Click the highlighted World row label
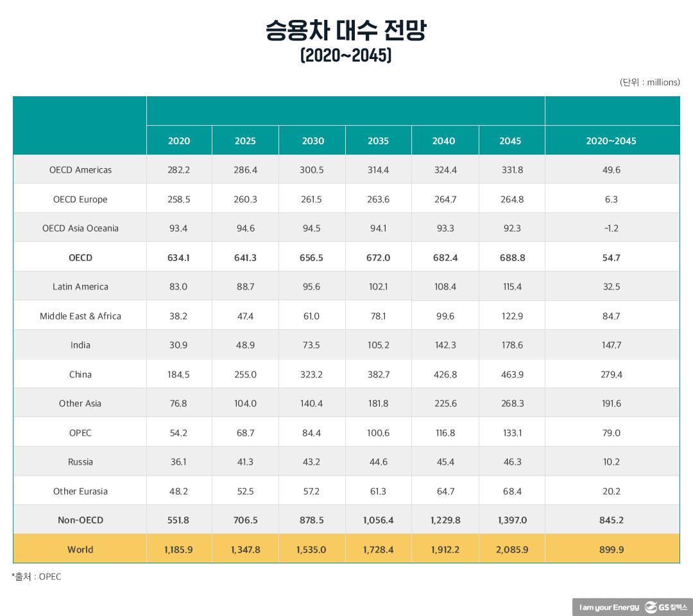Viewport: 693px width, 616px height. pos(80,549)
